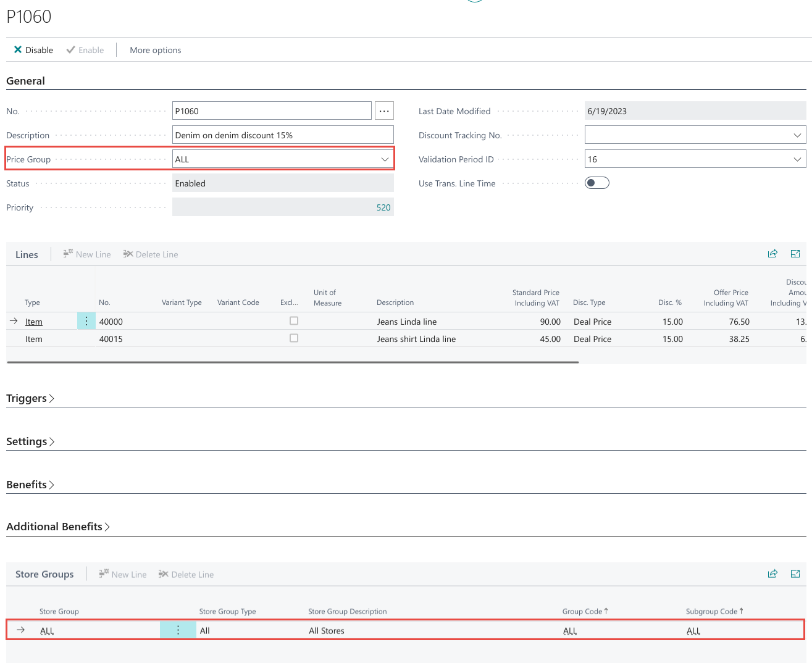The height and width of the screenshot is (663, 812).
Task: Click the Description input field
Action: (283, 135)
